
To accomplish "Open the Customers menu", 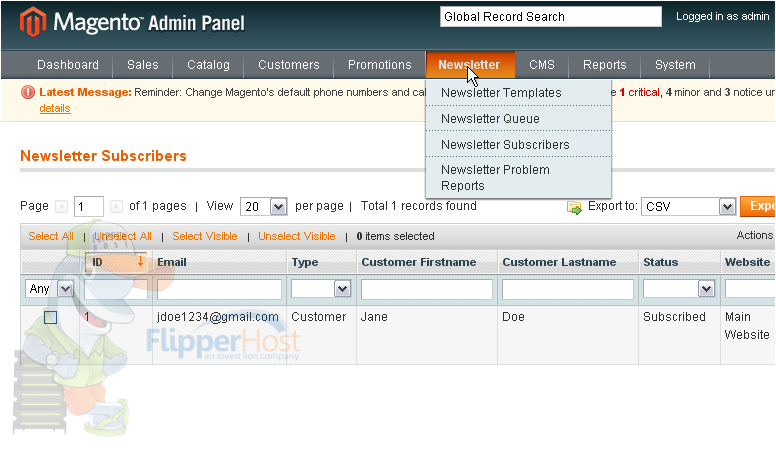I will tap(289, 65).
